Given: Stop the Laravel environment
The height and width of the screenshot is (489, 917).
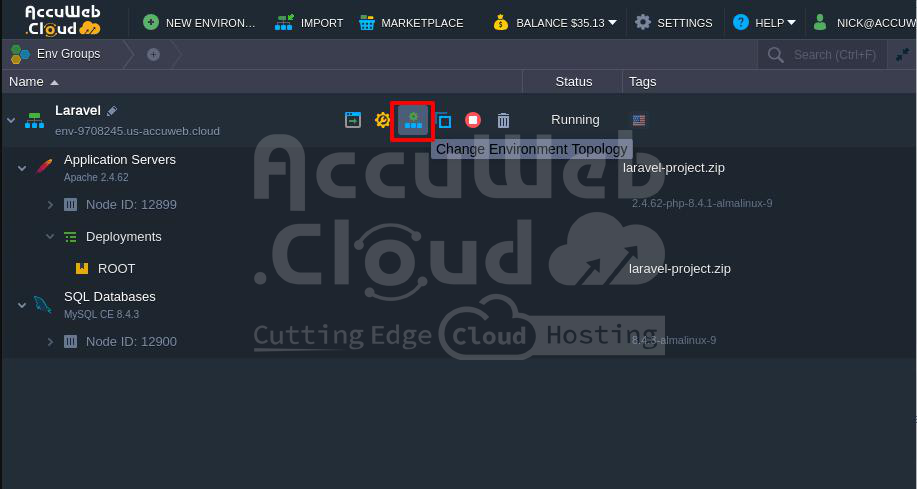Looking at the screenshot, I should click(x=473, y=120).
